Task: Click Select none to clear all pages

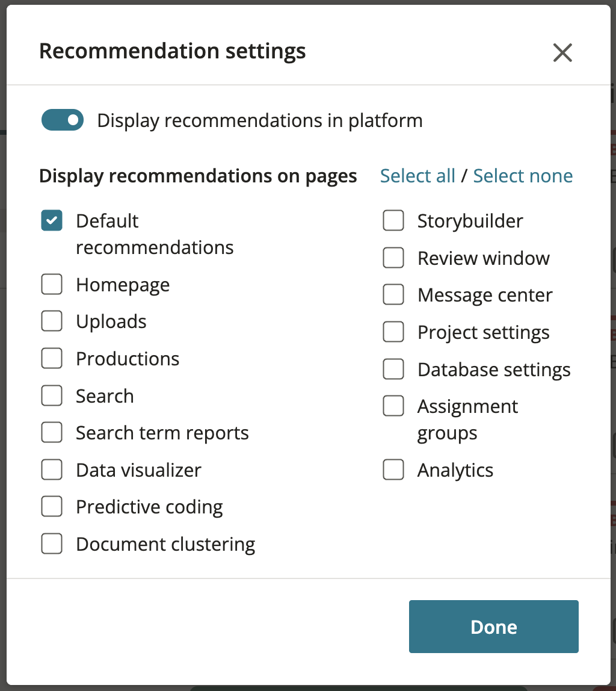Action: [x=523, y=175]
